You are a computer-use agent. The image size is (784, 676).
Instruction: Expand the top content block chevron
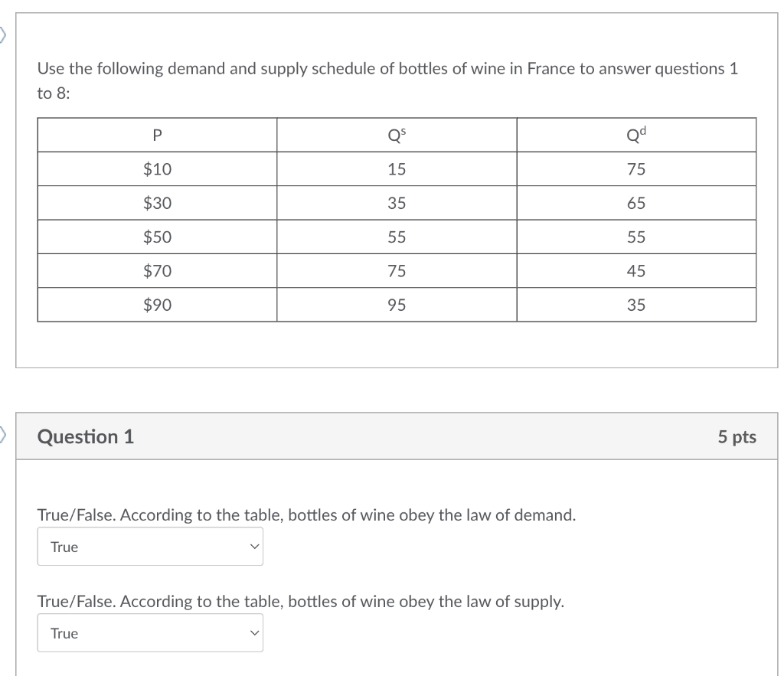pos(2,34)
